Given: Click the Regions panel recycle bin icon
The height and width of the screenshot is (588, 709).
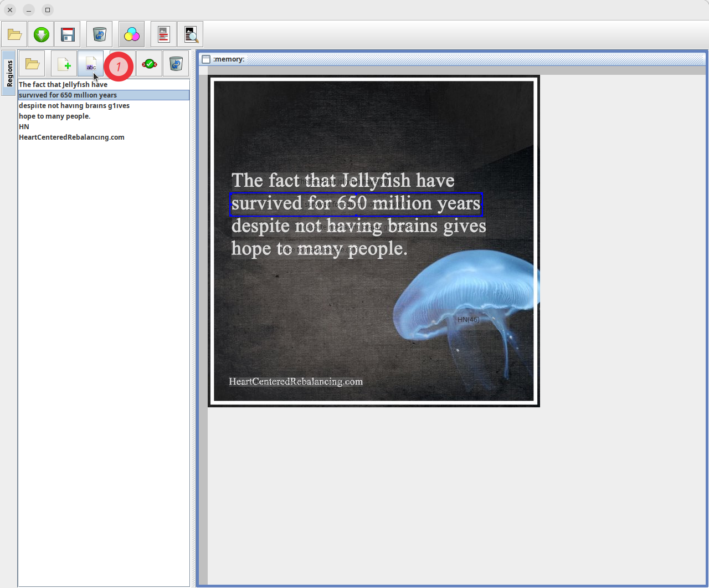Looking at the screenshot, I should click(x=176, y=64).
